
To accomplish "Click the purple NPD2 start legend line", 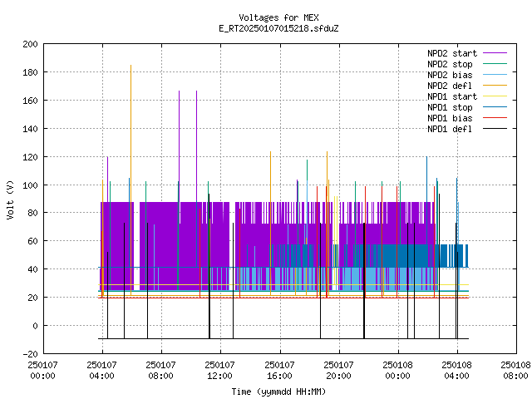I will [495, 53].
